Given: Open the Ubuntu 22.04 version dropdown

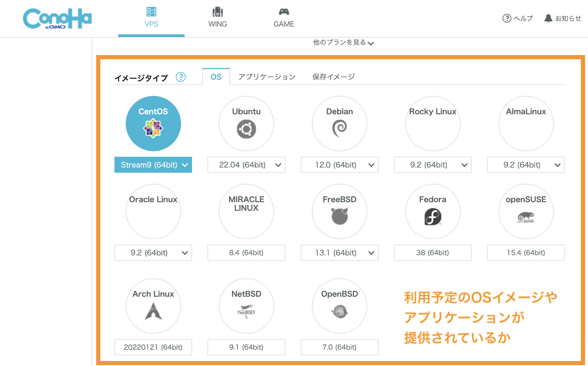Looking at the screenshot, I should point(246,165).
